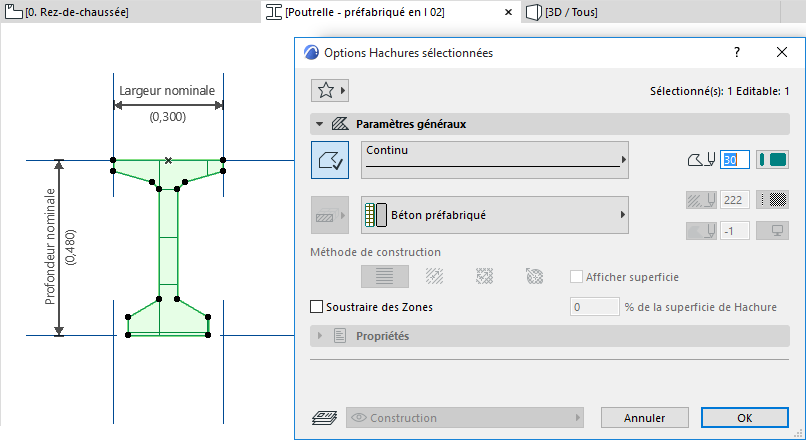Collapse the Paramètres généraux section
Image resolution: width=806 pixels, height=440 pixels.
tap(320, 125)
